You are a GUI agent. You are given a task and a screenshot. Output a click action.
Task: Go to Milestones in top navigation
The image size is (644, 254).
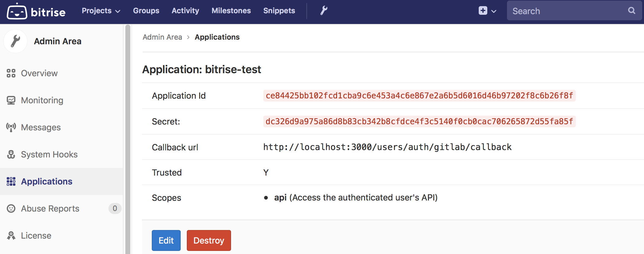click(231, 11)
